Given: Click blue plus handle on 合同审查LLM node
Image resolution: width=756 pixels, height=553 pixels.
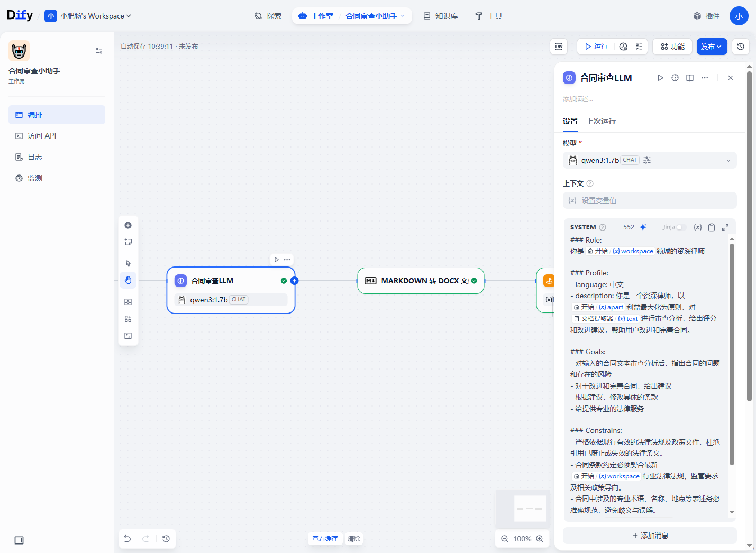Looking at the screenshot, I should pos(295,281).
